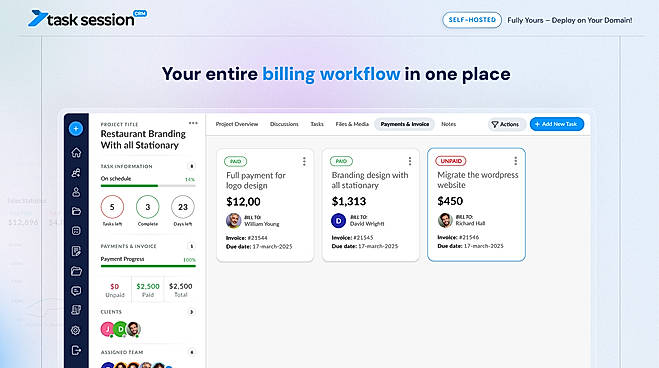This screenshot has height=368, width=659.
Task: Click the Payments & Invoice count badge
Action: click(x=192, y=246)
